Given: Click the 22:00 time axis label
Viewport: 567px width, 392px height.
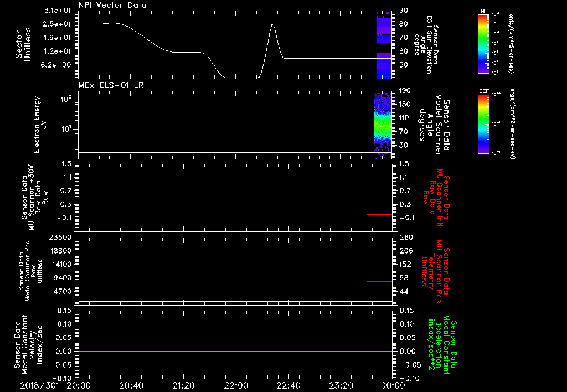Looking at the screenshot, I should (x=236, y=385).
